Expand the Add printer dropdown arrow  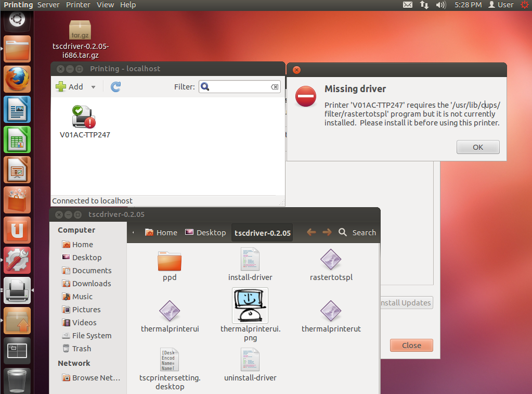tap(93, 86)
